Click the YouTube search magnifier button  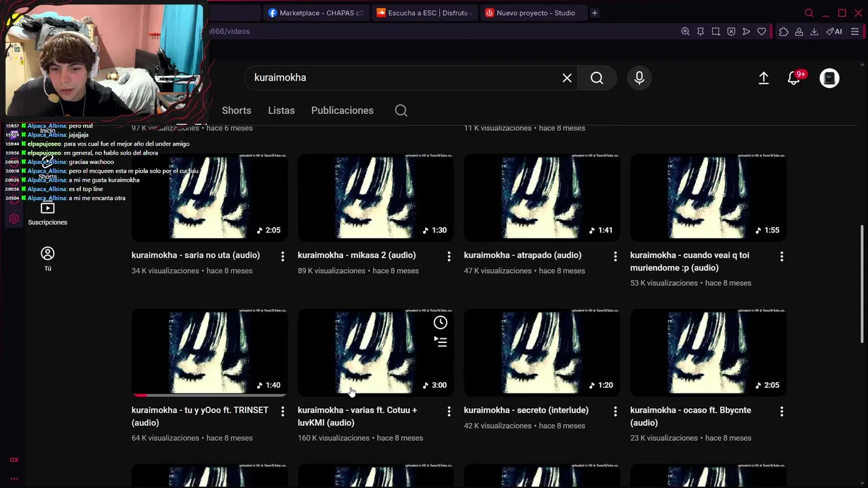tap(597, 78)
